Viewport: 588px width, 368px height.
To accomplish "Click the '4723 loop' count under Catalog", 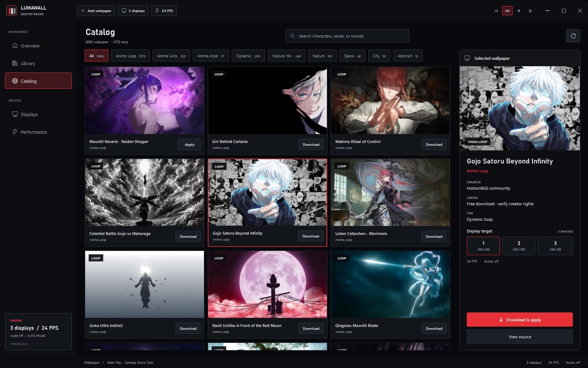I will click(121, 42).
